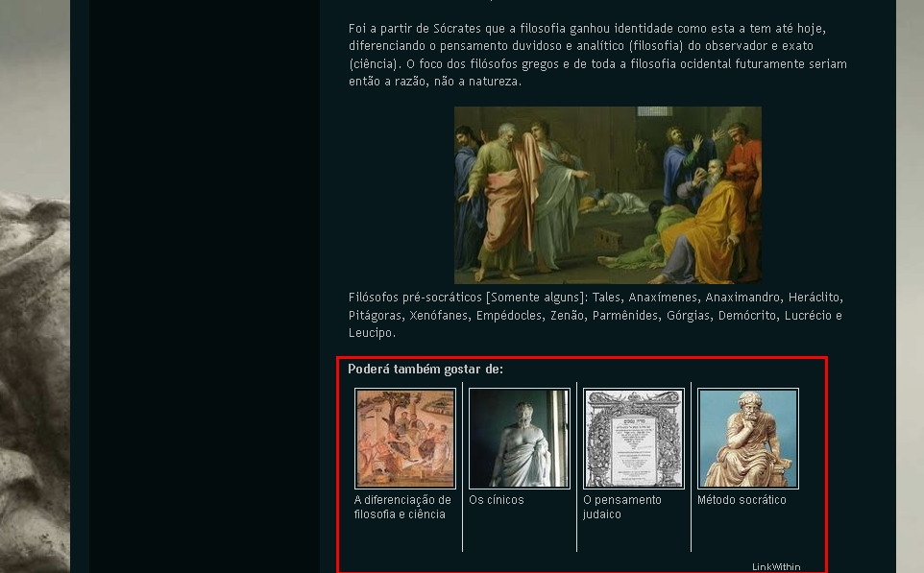Image resolution: width=924 pixels, height=573 pixels.
Task: Click the paragraph beginning 'Foi a partir de Sócrates'
Action: [597, 55]
